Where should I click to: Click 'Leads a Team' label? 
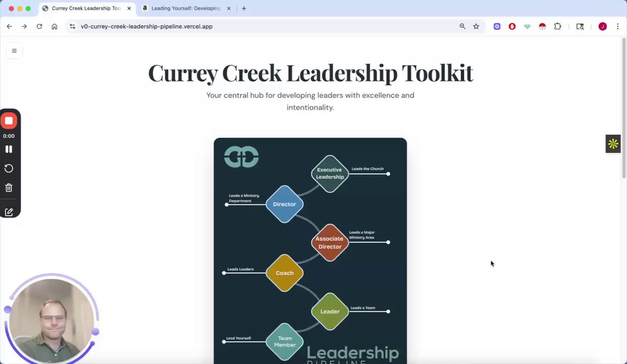coord(363,308)
